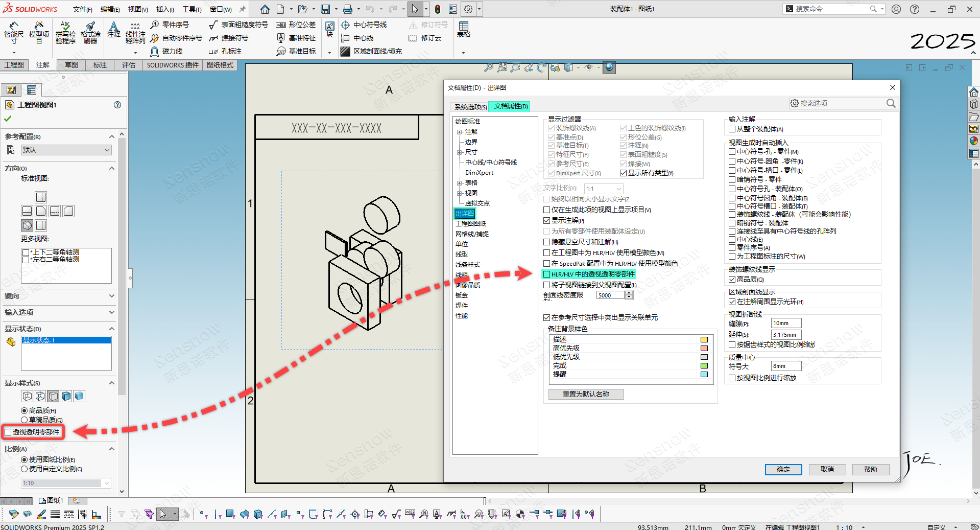Select the Surface Finish (表面粗糙度符号) tool
This screenshot has width=980, height=530.
[x=214, y=25]
